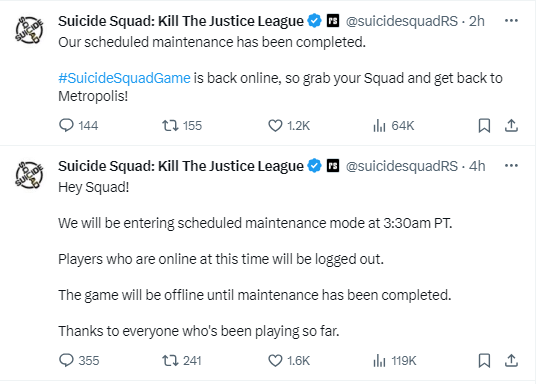Click the Suicide Squad avatar on second tweet
Image resolution: width=549 pixels, height=384 pixels.
(29, 175)
